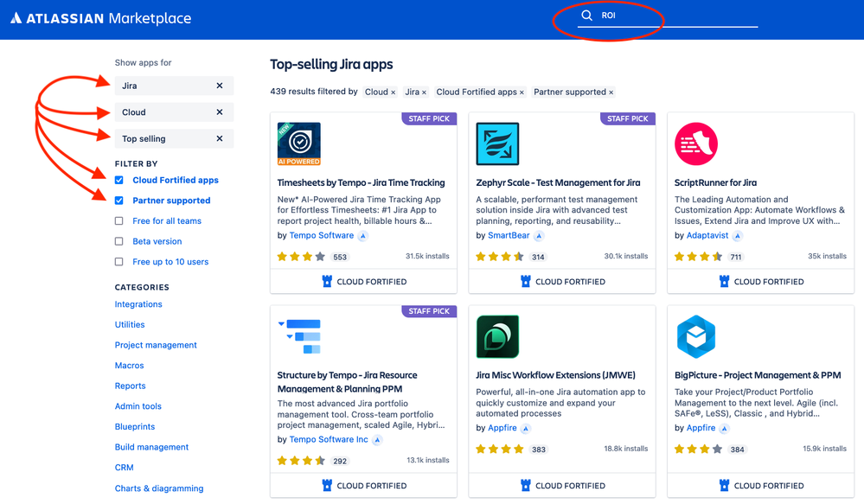The width and height of the screenshot is (864, 504).
Task: Click the Atlassian Marketplace logo
Action: pos(101,18)
